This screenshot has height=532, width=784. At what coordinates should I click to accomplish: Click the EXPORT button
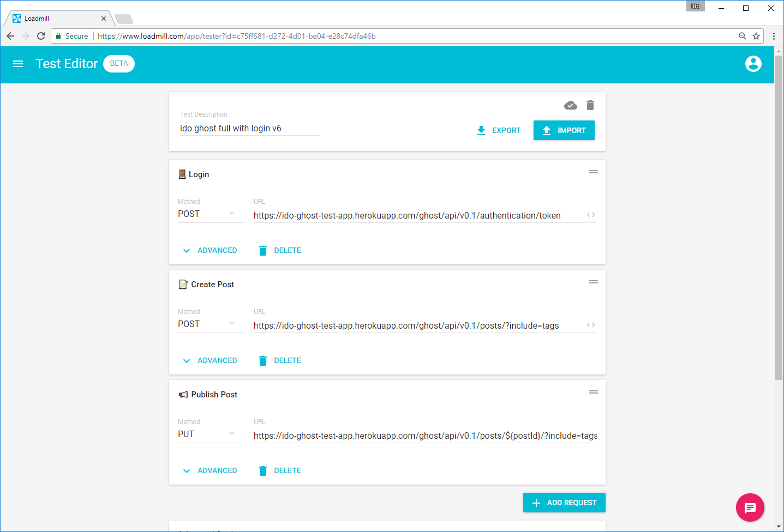499,130
